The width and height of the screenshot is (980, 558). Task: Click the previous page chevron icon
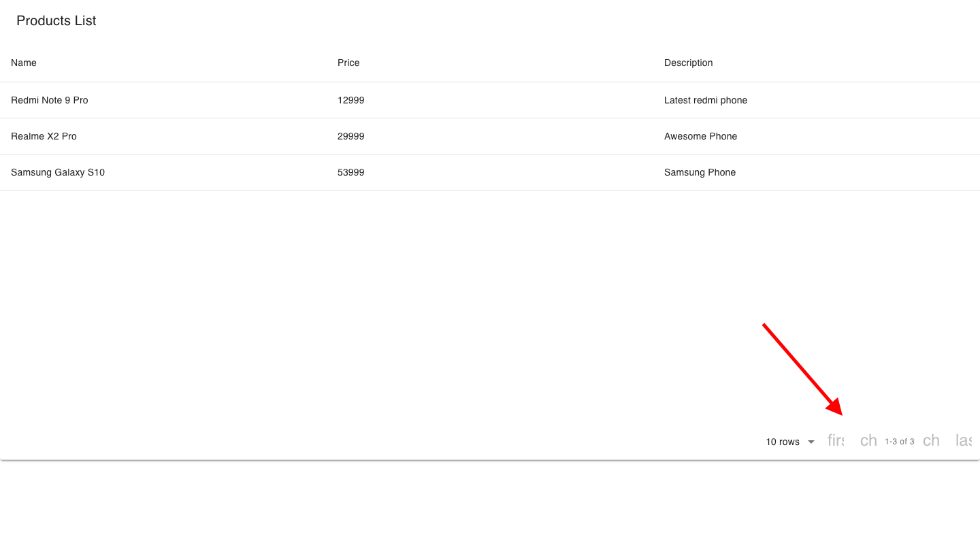coord(868,441)
